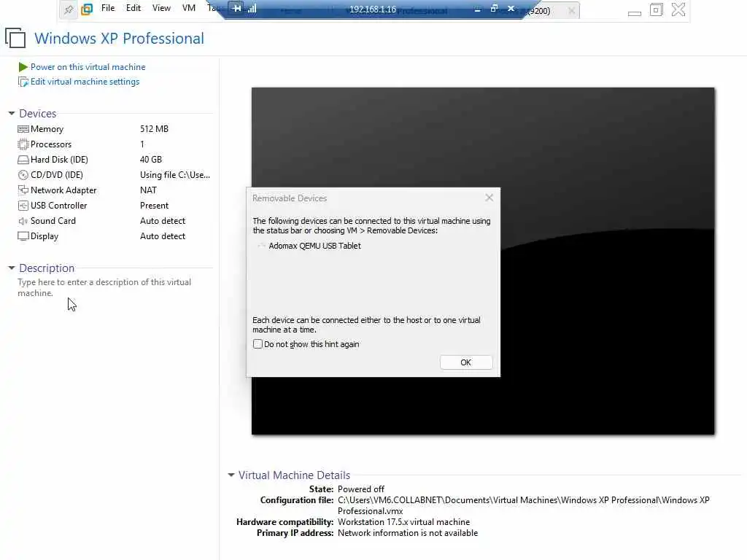The height and width of the screenshot is (560, 747).
Task: Click the Memory chip icon
Action: point(23,129)
